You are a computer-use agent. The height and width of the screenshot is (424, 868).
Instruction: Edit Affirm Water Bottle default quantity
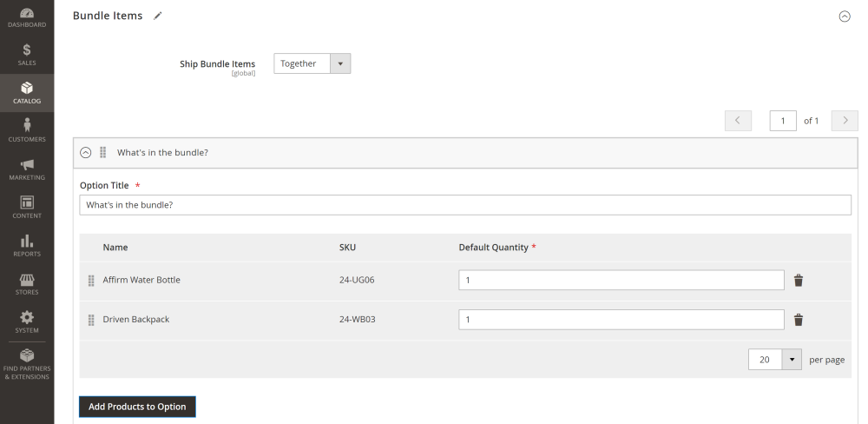tap(621, 280)
